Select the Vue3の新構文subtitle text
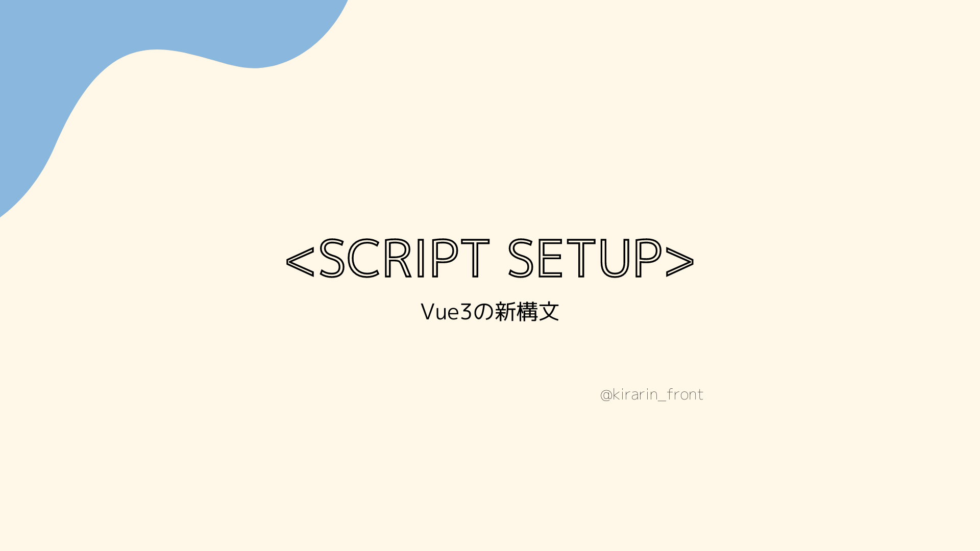Viewport: 980px width, 551px height. (x=490, y=312)
